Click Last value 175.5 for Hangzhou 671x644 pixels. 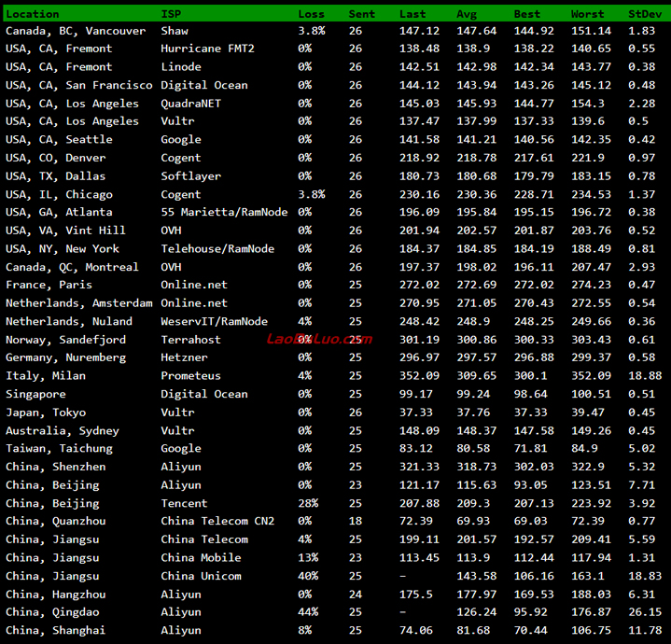[416, 595]
